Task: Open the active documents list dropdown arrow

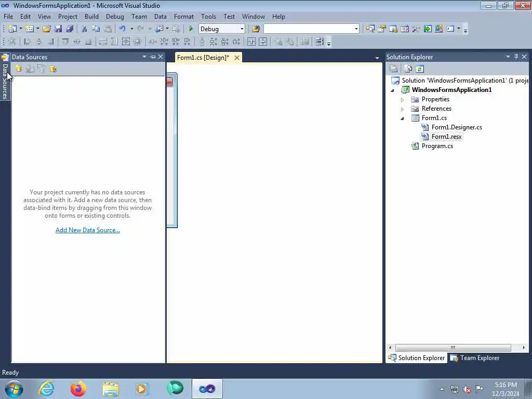Action: click(x=377, y=58)
